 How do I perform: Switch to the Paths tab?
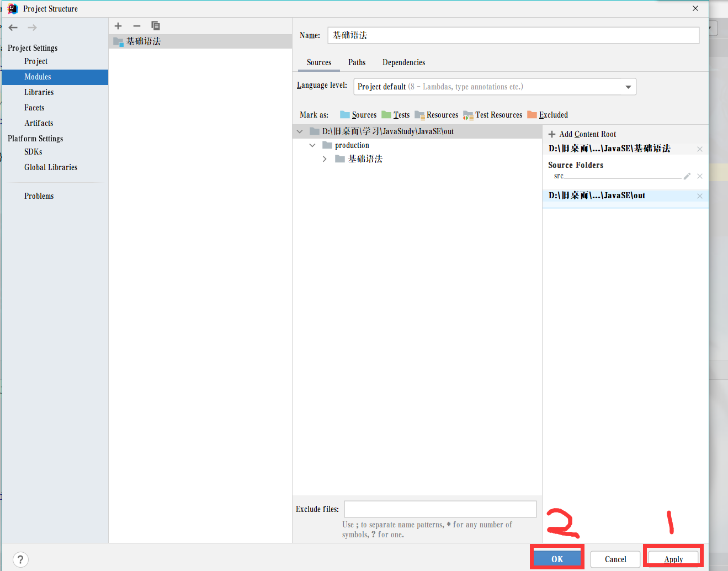357,62
